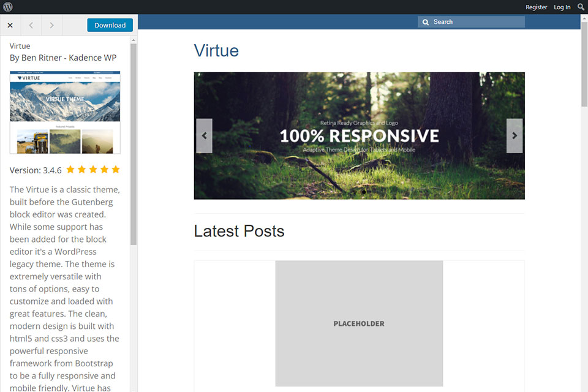Click 'By Ben Ritner - Kadence WP' text
588x392 pixels.
tap(63, 58)
